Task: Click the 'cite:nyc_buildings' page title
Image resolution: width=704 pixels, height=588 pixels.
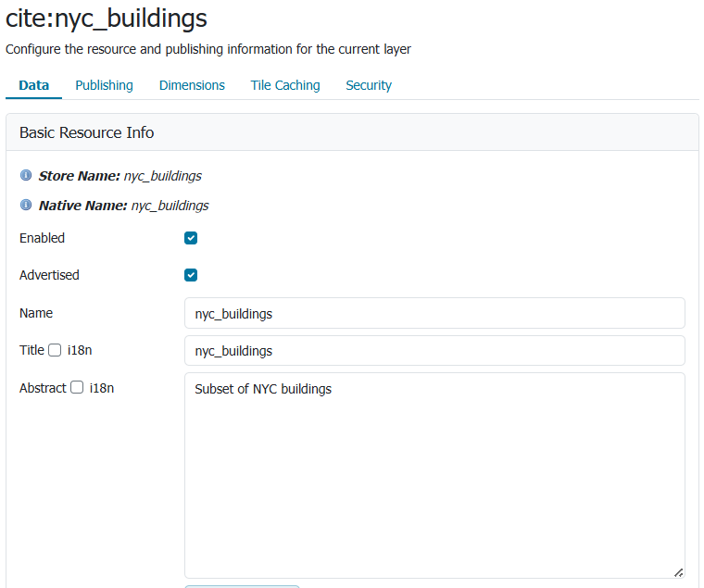Action: [x=107, y=19]
